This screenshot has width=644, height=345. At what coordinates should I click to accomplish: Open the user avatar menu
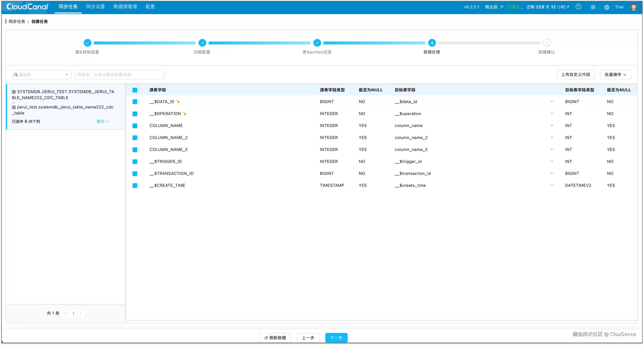[634, 7]
